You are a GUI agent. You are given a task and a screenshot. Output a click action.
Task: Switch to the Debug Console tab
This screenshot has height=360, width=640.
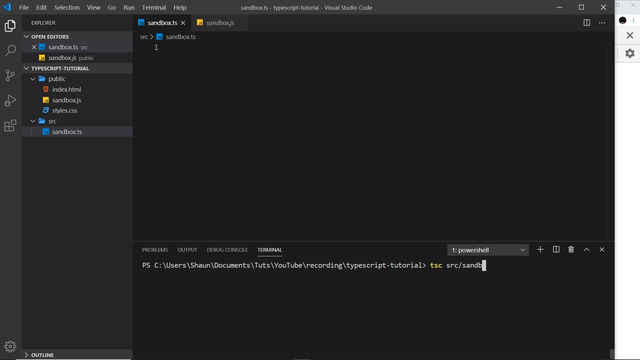pyautogui.click(x=227, y=250)
